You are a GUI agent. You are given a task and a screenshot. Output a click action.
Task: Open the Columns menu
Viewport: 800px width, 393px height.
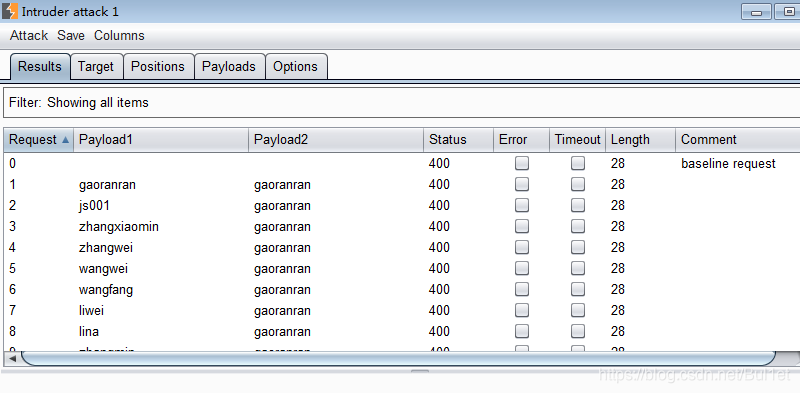pyautogui.click(x=119, y=36)
